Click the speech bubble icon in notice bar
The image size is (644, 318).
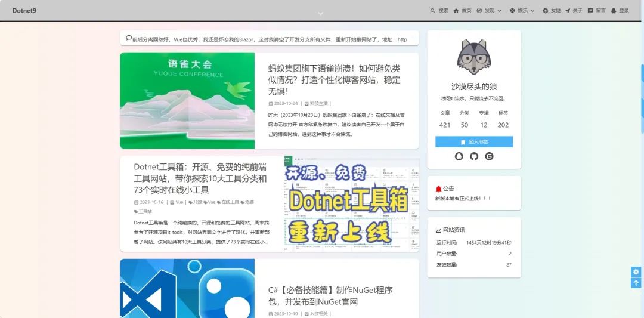coord(129,38)
